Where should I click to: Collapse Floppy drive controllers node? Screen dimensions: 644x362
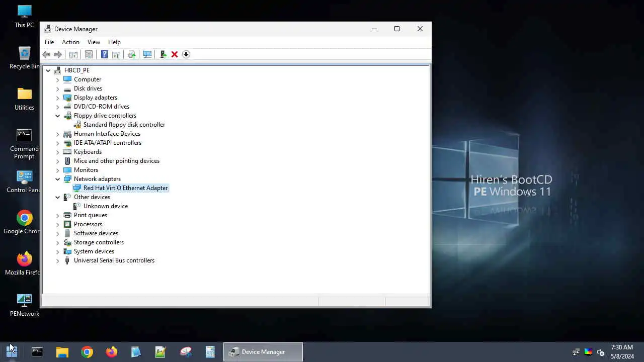pos(57,116)
